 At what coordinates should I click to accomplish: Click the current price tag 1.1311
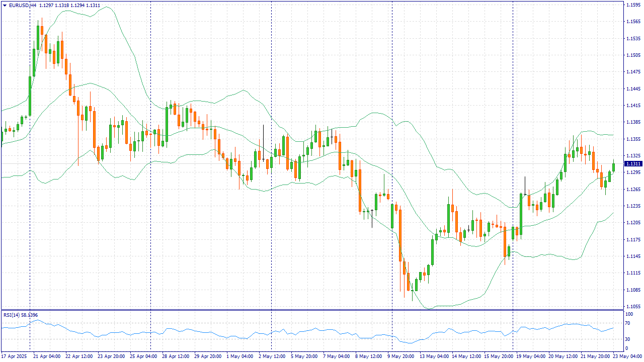(633, 164)
